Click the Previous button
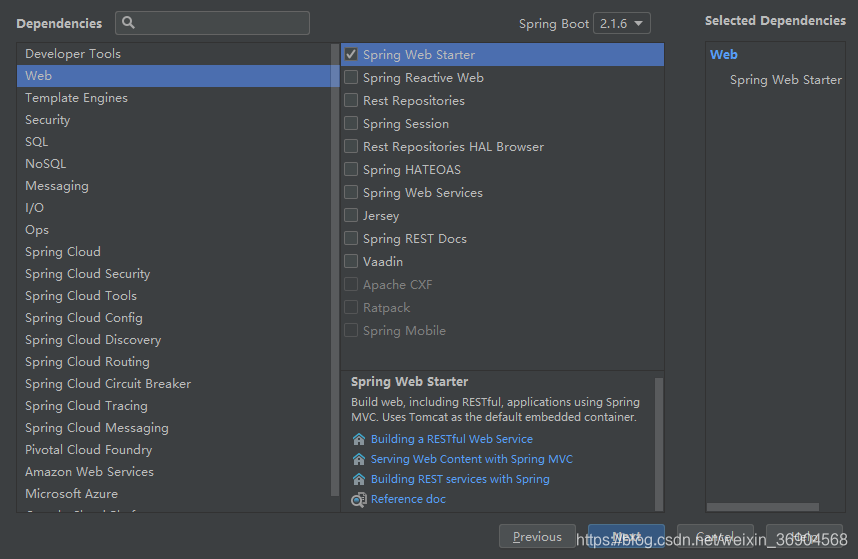Image resolution: width=858 pixels, height=559 pixels. tap(537, 537)
